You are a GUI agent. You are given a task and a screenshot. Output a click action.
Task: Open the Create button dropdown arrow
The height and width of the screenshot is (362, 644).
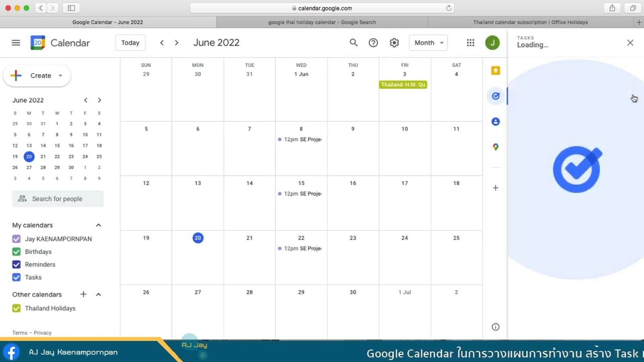[60, 76]
